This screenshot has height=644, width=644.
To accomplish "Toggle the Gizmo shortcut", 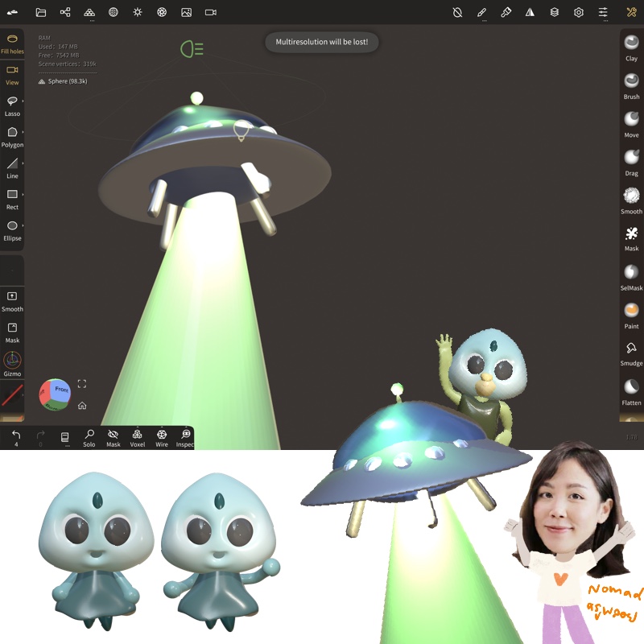I will (x=12, y=365).
